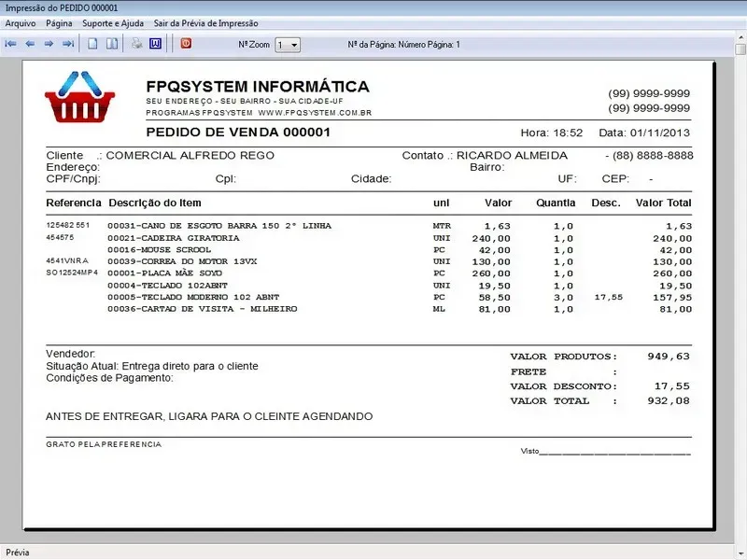Switch to two-page view icon
This screenshot has height=560, width=747.
coord(111,44)
